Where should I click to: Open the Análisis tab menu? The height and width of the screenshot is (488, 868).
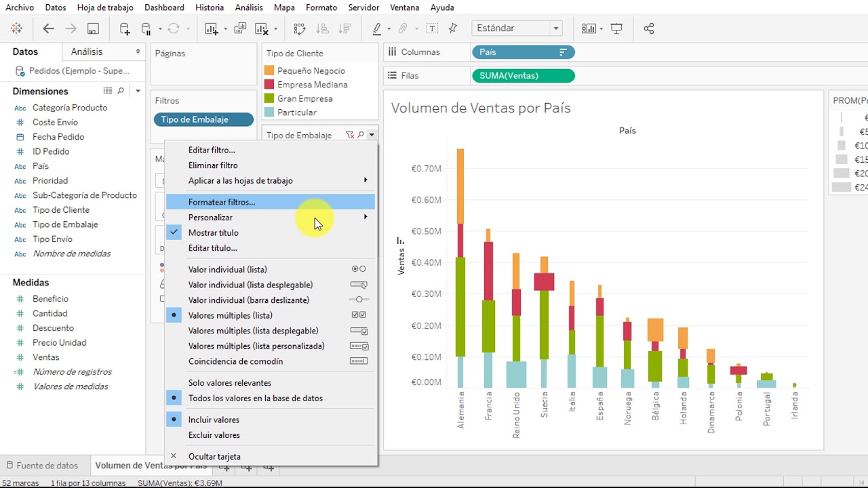click(x=249, y=7)
